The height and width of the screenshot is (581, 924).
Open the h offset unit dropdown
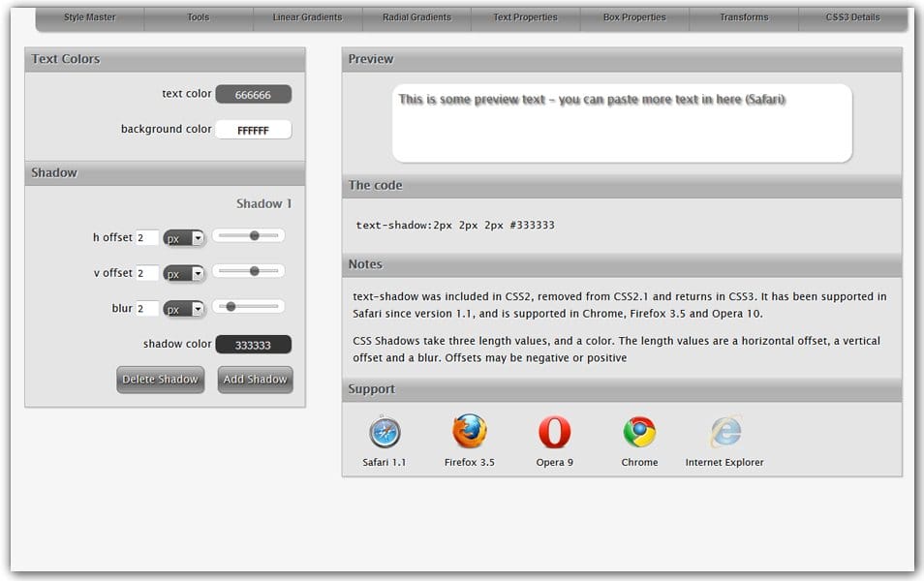click(x=184, y=238)
